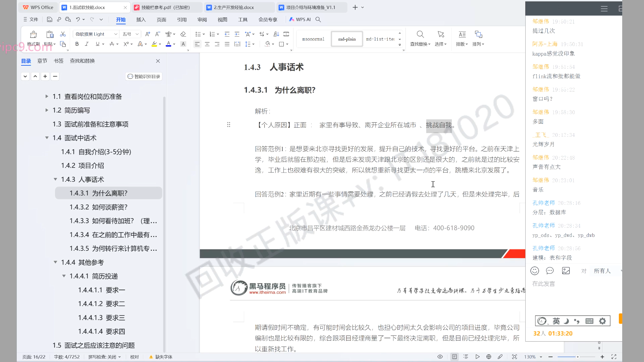Click the increase font size icon
Screen dimensions: 644x362
pyautogui.click(x=148, y=34)
